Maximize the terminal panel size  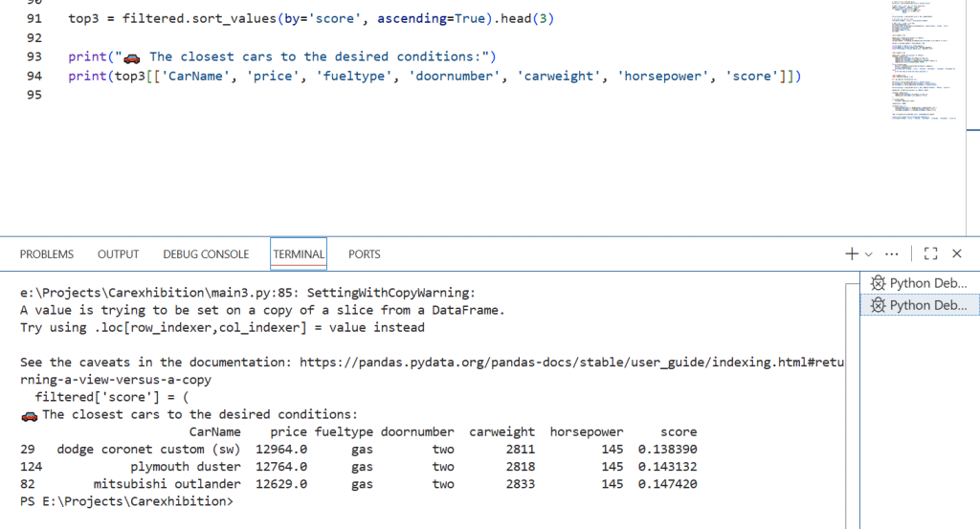click(x=931, y=253)
